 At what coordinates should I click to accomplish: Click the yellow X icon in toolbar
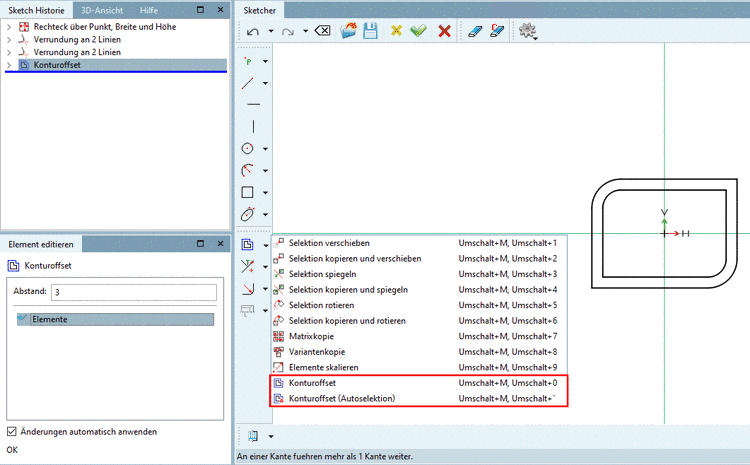point(396,31)
